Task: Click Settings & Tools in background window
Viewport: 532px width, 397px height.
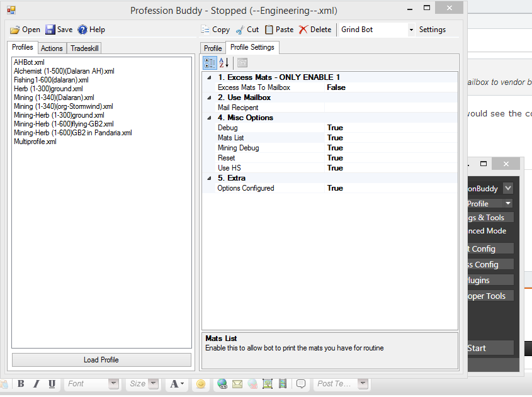Action: pos(490,218)
